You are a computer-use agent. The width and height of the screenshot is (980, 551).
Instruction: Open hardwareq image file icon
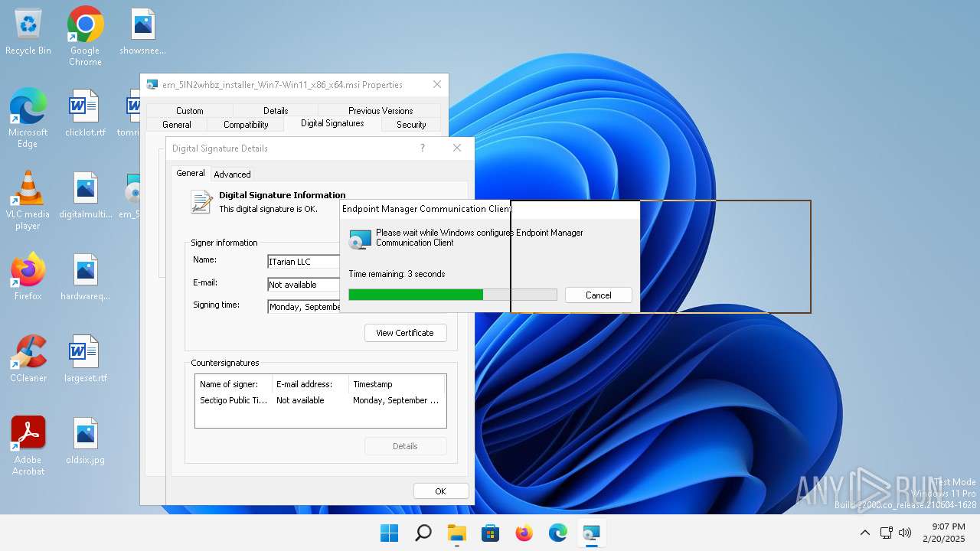pyautogui.click(x=85, y=277)
